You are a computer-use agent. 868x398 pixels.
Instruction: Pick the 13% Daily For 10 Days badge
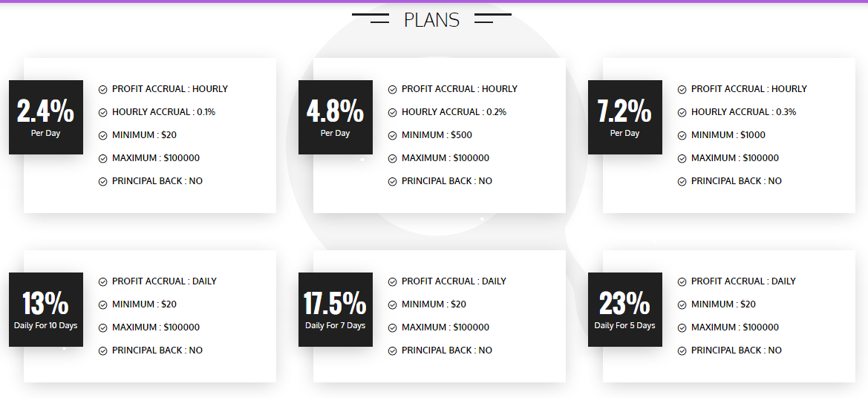click(45, 310)
